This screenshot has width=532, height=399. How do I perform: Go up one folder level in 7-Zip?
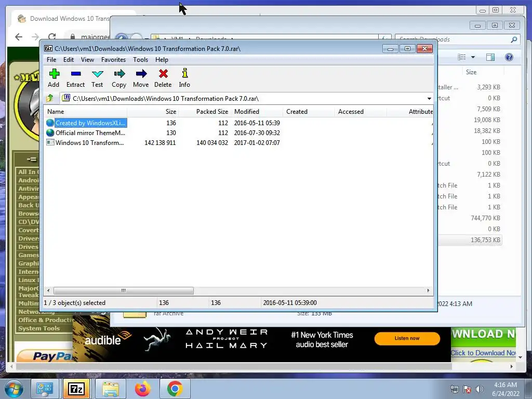pyautogui.click(x=50, y=98)
